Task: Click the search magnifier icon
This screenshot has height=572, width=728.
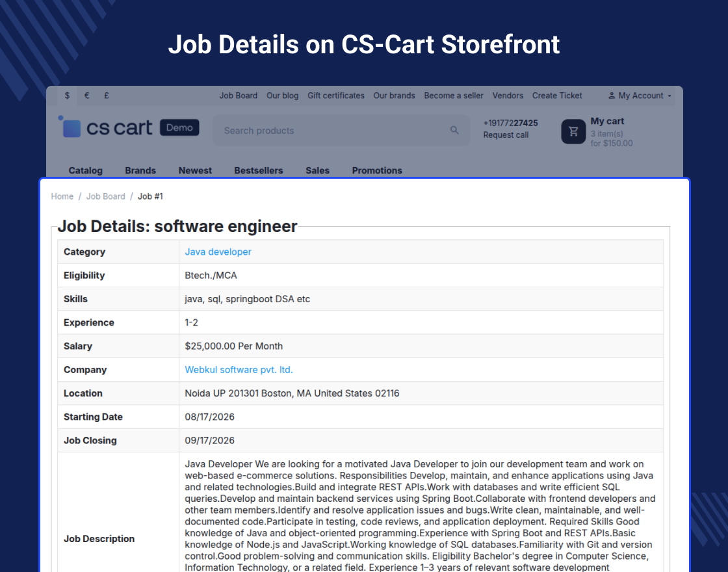Action: (x=454, y=131)
